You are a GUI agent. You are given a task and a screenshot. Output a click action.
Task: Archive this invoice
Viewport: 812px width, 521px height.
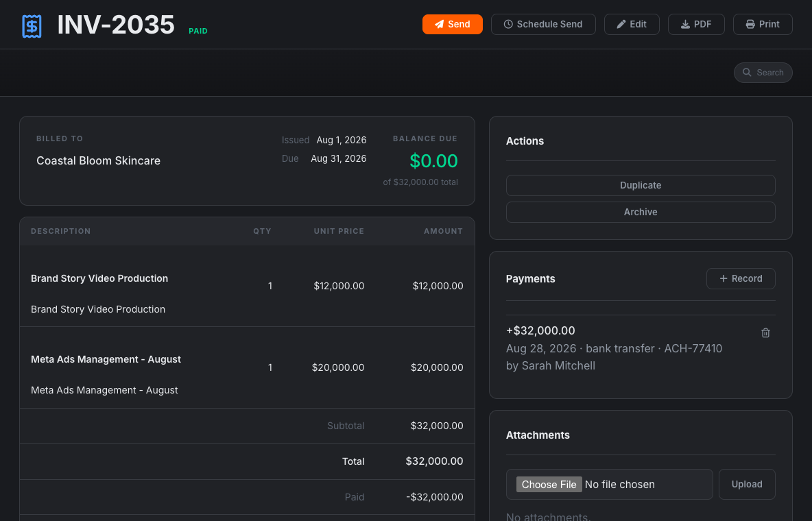click(641, 213)
